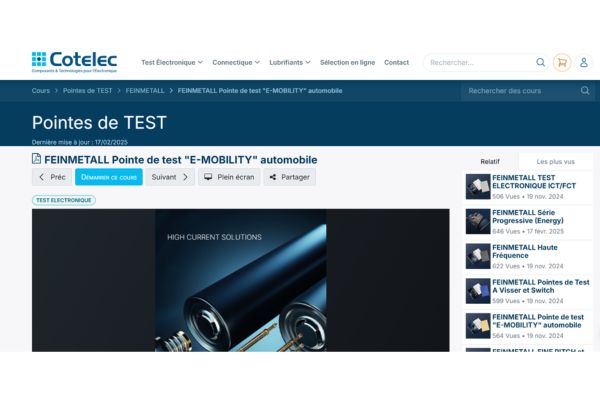Click the header search magnifier icon
The height and width of the screenshot is (400, 600).
[540, 62]
